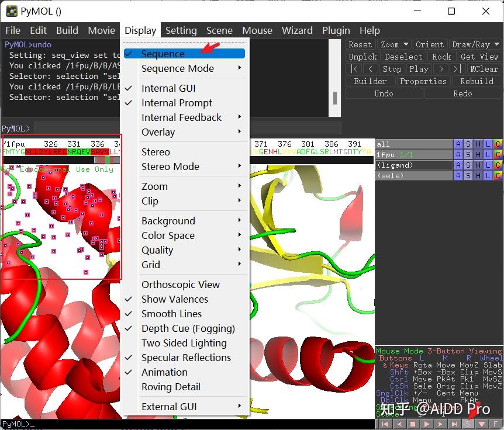This screenshot has width=504, height=430.
Task: Toggle Depth Cue (Fogging) option
Action: point(188,328)
